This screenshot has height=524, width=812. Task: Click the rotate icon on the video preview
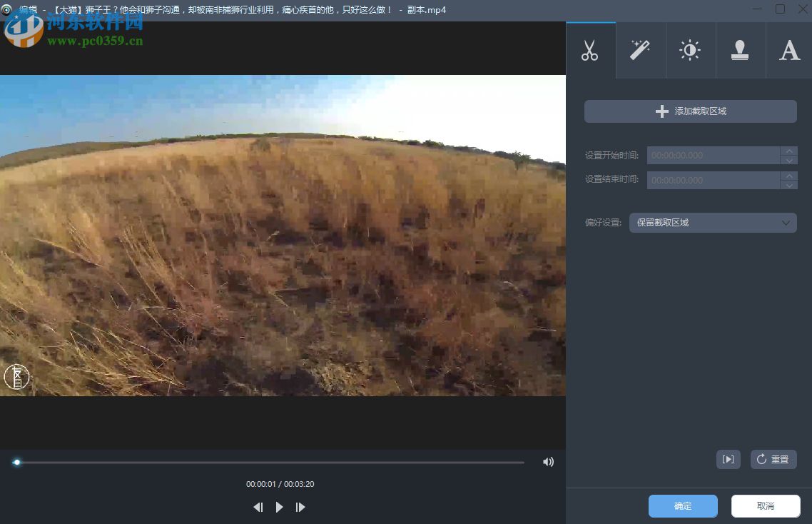coord(16,376)
